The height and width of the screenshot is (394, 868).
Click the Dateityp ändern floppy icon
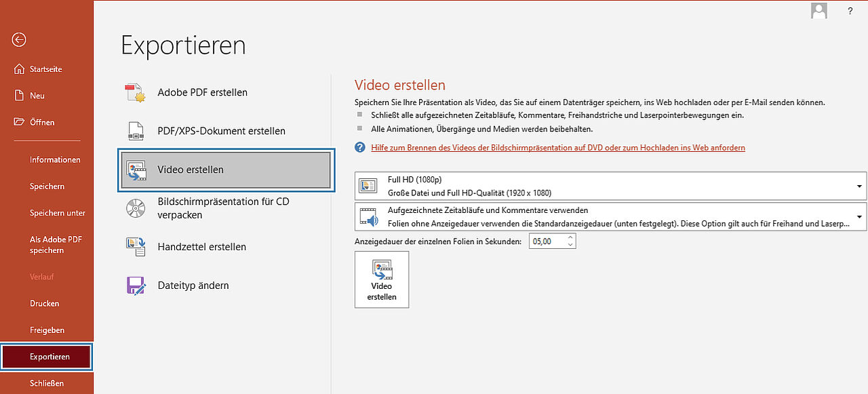[136, 285]
